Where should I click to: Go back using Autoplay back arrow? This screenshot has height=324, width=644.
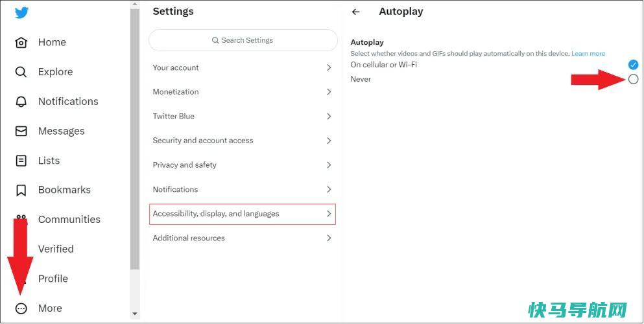pyautogui.click(x=355, y=12)
